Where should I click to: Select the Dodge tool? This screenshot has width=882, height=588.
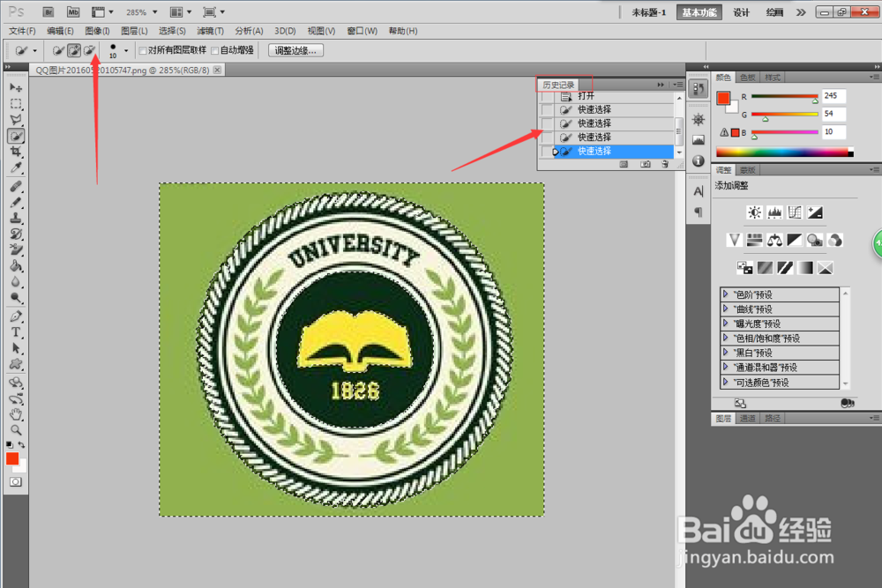(16, 298)
